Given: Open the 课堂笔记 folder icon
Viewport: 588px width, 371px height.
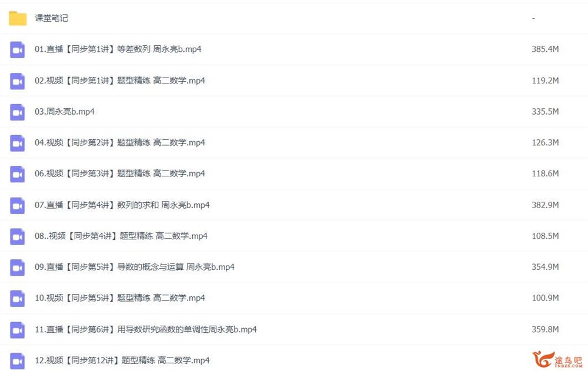Looking at the screenshot, I should (x=18, y=18).
